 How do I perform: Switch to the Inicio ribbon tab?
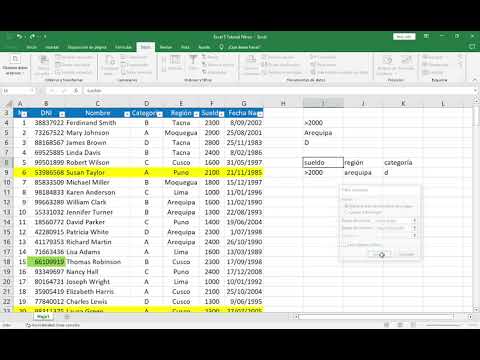32,47
